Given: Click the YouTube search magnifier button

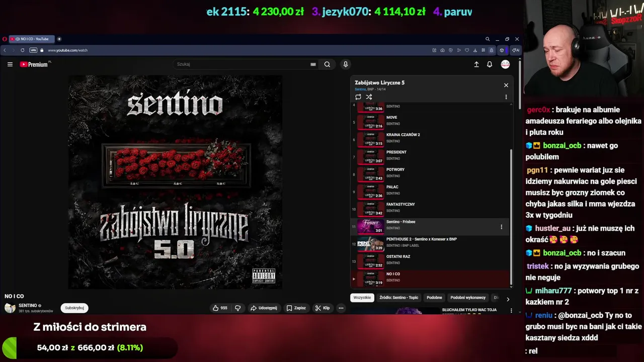Looking at the screenshot, I should point(327,64).
